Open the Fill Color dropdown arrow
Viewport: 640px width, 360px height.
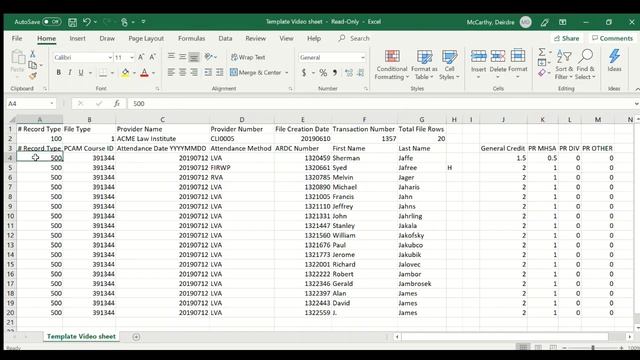pos(134,73)
